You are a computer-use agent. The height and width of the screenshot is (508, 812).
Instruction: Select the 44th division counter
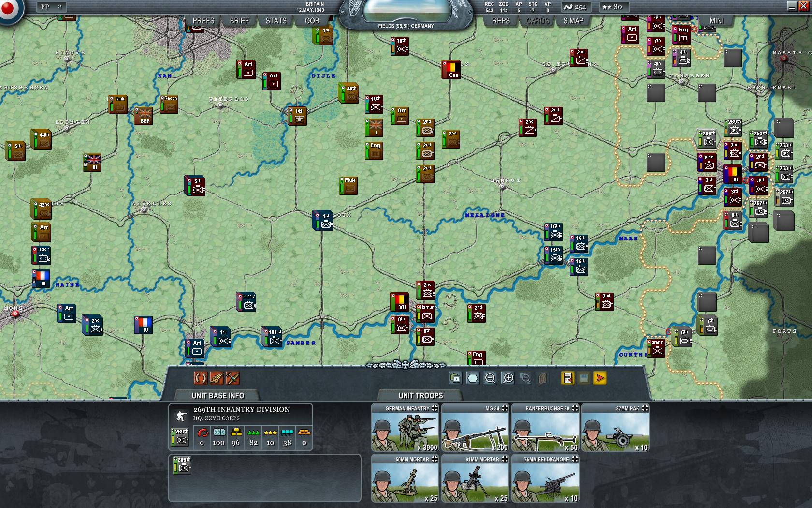41,140
